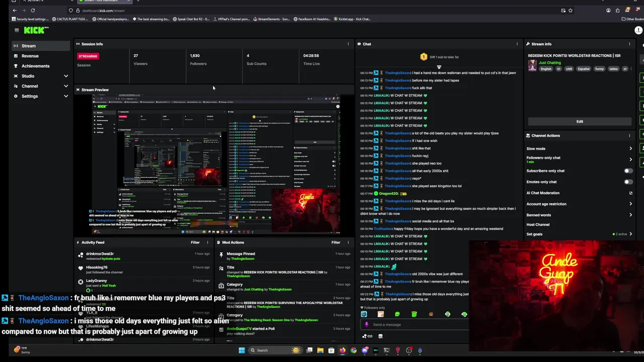Open File Explorer from the taskbar
The width and height of the screenshot is (644, 362).
tap(320, 350)
